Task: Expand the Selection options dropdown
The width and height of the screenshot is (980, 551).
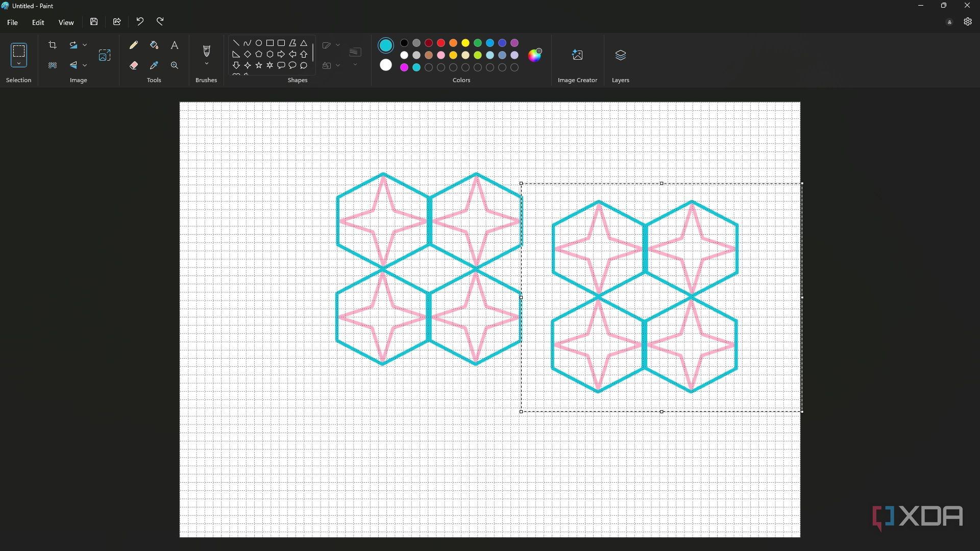Action: pyautogui.click(x=19, y=64)
